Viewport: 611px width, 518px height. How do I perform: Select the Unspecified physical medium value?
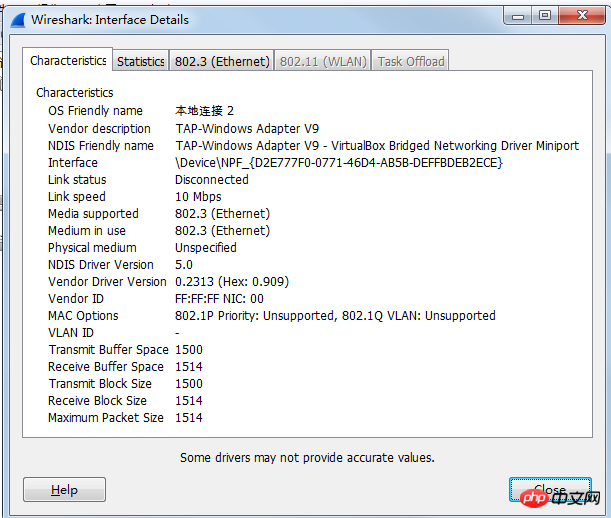206,248
